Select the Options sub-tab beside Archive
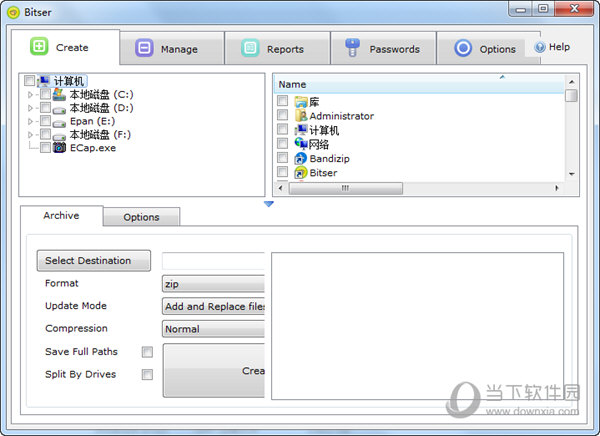Image resolution: width=600 pixels, height=436 pixels. [x=141, y=217]
